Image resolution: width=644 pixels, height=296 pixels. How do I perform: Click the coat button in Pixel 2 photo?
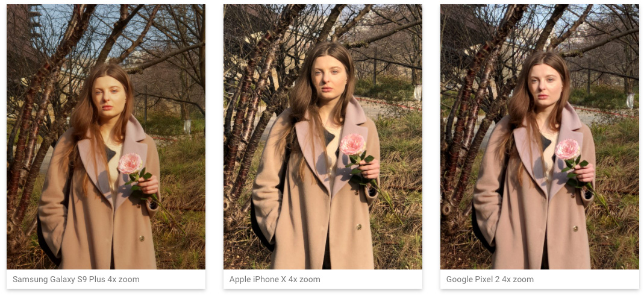point(575,228)
